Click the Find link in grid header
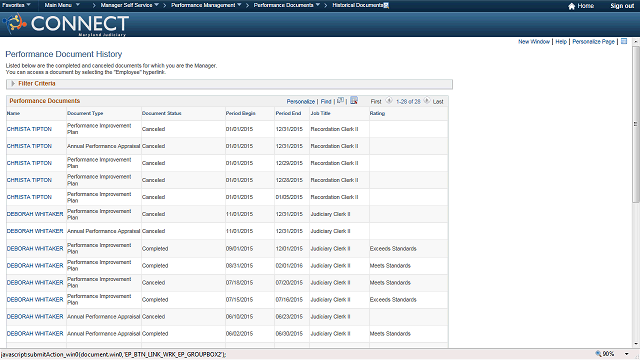 pos(326,102)
